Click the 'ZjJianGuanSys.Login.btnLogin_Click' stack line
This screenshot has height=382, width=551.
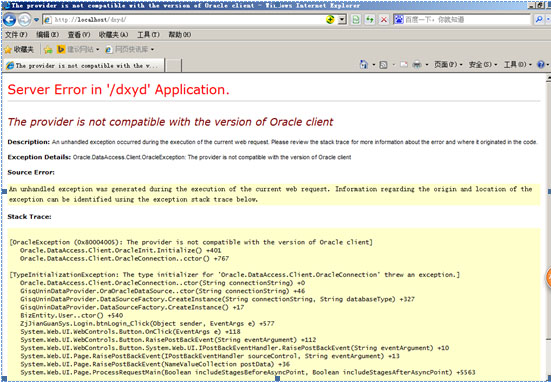point(147,323)
